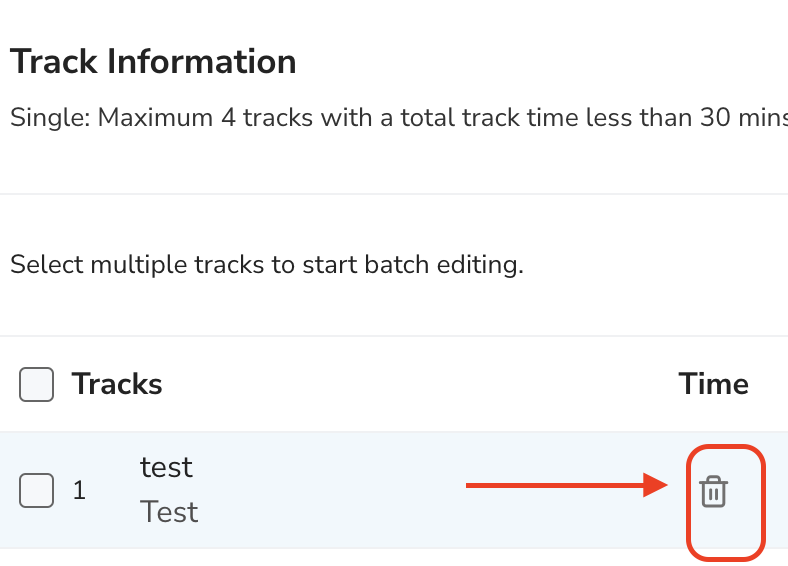Click the words Select multiple tracks
The height and width of the screenshot is (566, 788).
pyautogui.click(x=137, y=264)
